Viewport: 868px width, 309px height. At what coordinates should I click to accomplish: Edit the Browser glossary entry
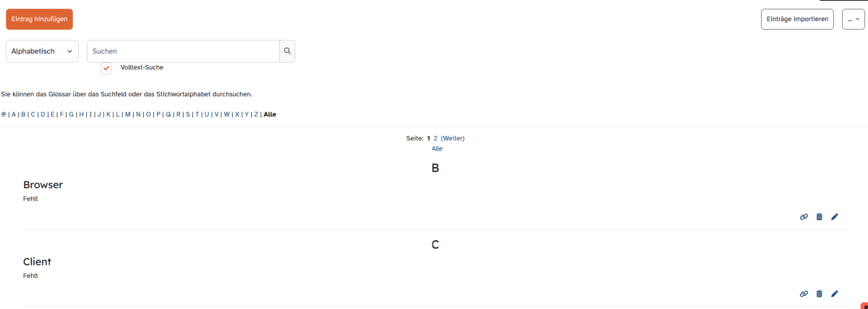point(835,216)
